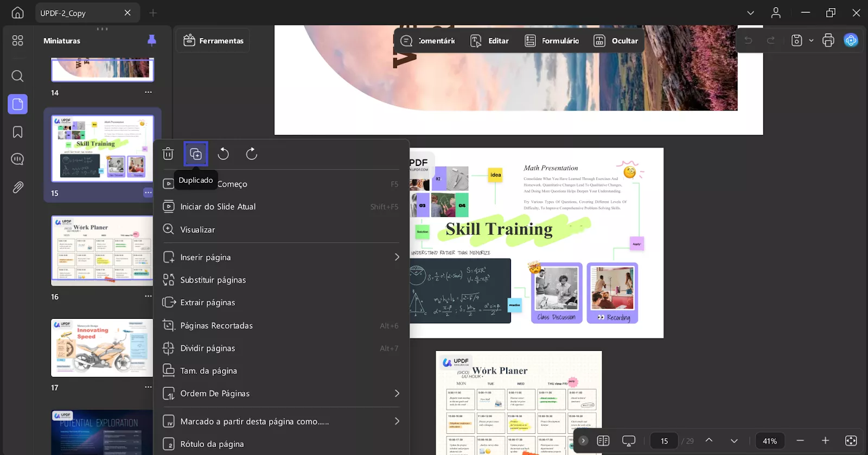Select Rótulo da página

tap(281, 444)
